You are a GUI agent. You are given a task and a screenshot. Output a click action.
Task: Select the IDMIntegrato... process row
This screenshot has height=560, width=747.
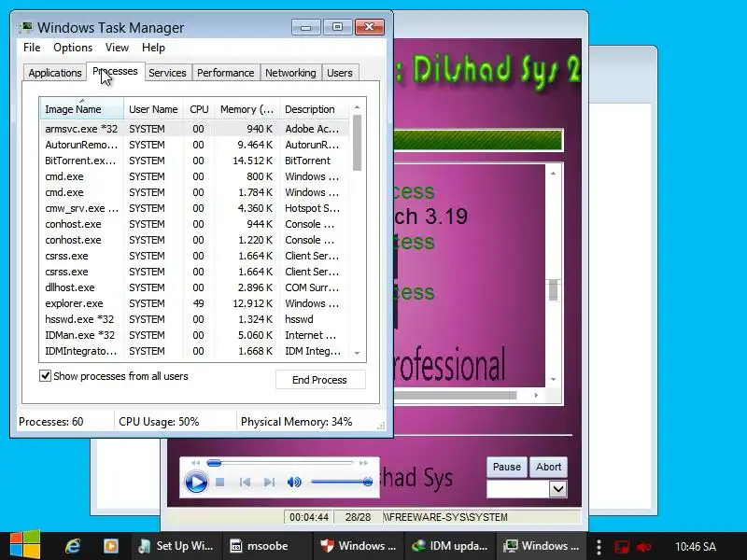[x=194, y=351]
